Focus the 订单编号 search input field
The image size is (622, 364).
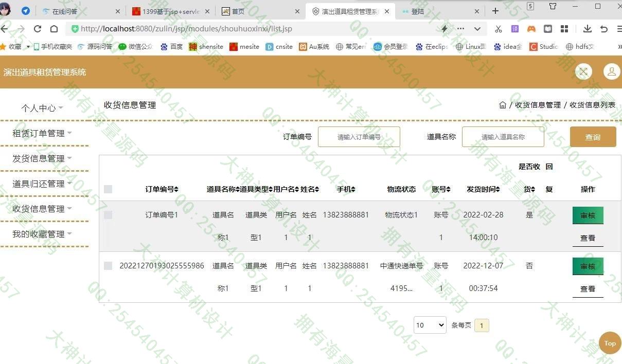pyautogui.click(x=359, y=137)
